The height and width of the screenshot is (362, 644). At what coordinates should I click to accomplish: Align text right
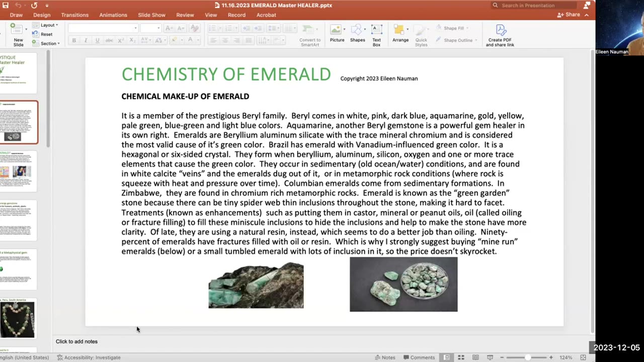pos(236,40)
